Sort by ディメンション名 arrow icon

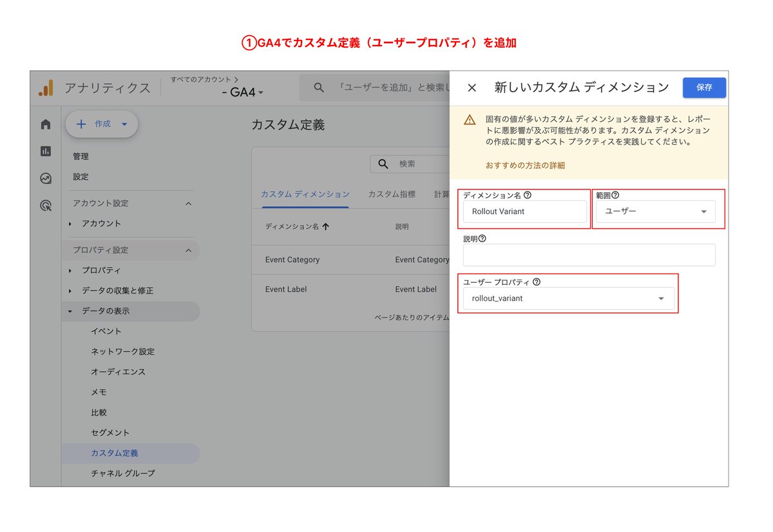point(325,227)
